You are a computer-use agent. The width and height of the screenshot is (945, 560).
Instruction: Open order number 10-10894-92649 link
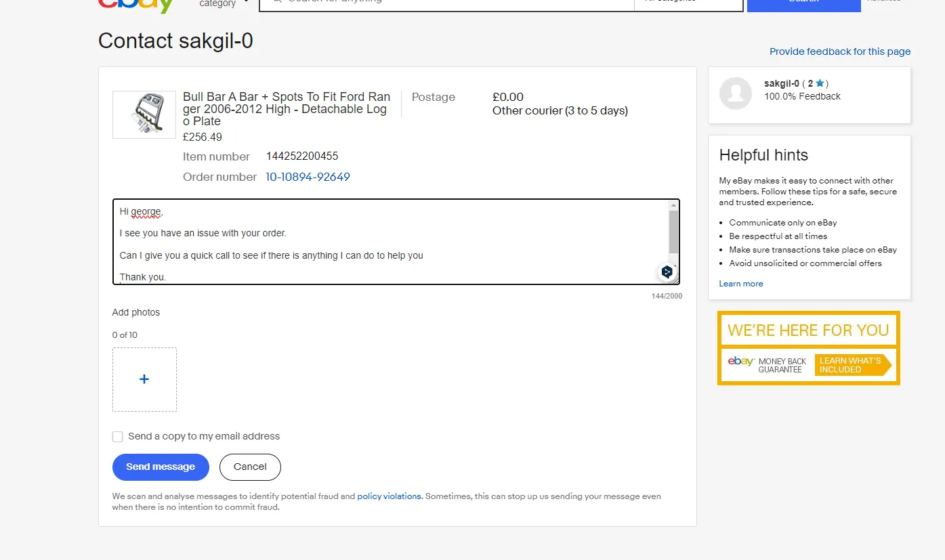point(308,177)
